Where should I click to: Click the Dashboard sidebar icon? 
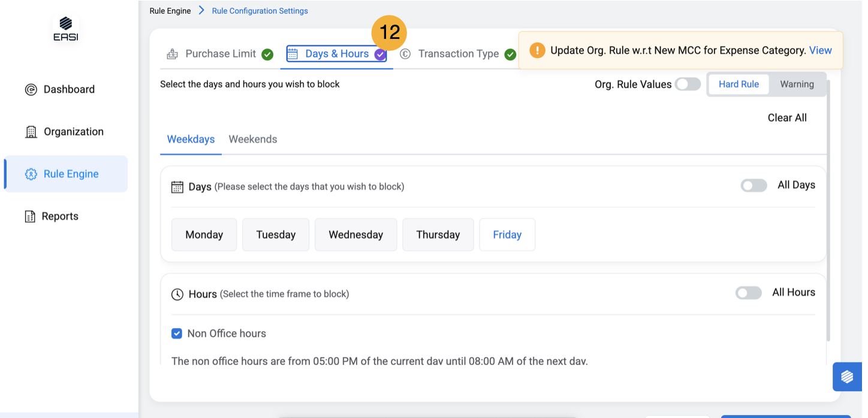point(31,90)
